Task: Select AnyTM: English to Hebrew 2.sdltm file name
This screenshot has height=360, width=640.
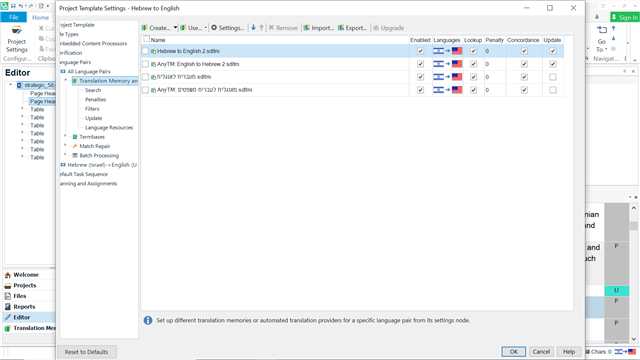Action: (198, 64)
